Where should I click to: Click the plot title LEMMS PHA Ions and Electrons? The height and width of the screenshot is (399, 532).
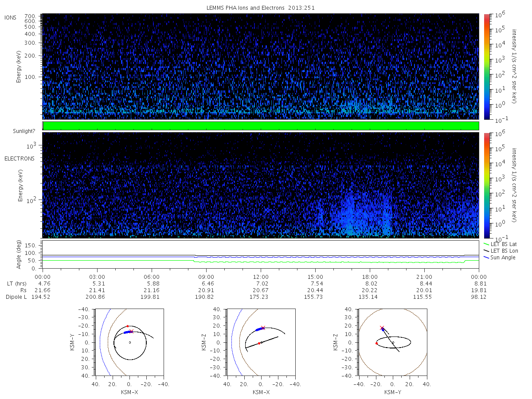261,8
